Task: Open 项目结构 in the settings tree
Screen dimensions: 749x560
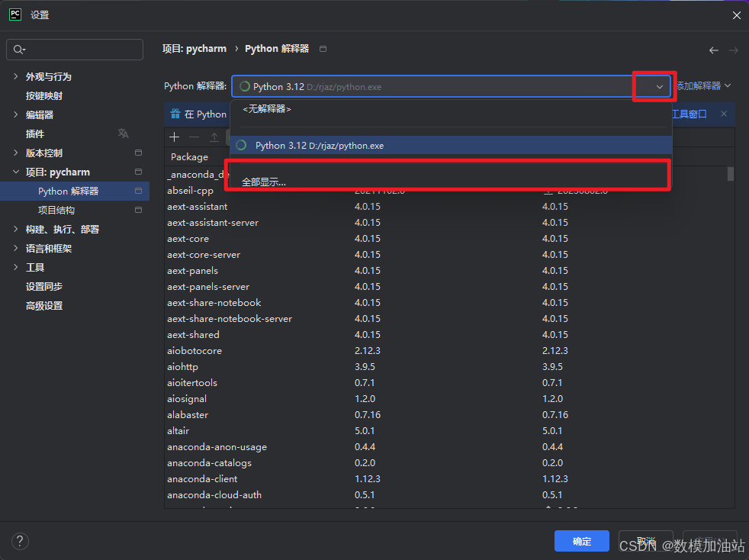Action: point(56,210)
